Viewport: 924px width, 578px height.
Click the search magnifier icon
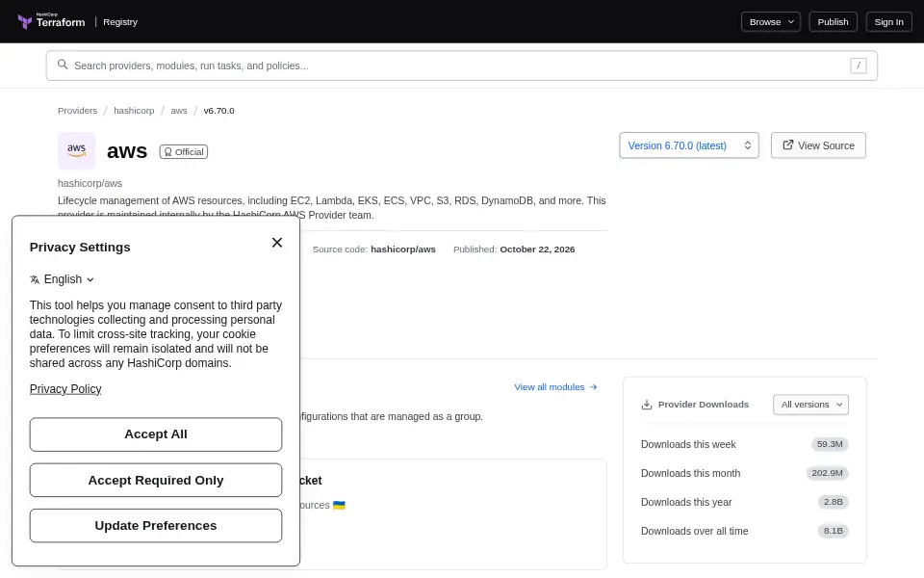tap(63, 65)
